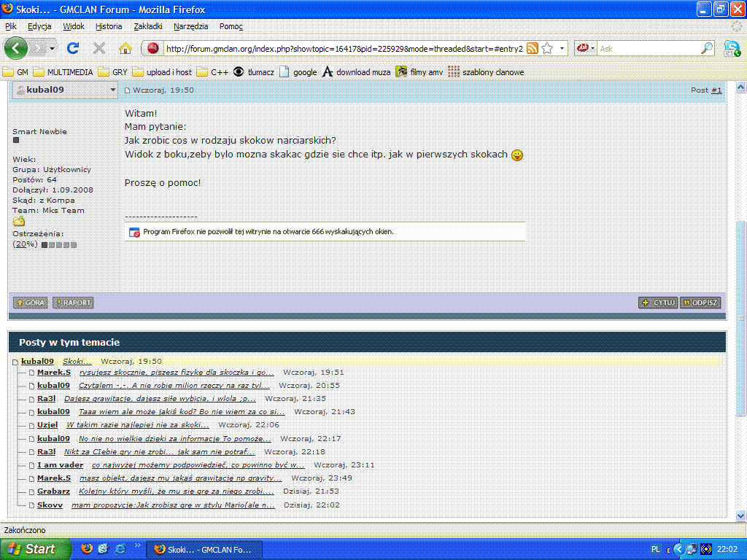The width and height of the screenshot is (747, 560).
Task: Click the RAPORT button
Action: click(x=73, y=303)
